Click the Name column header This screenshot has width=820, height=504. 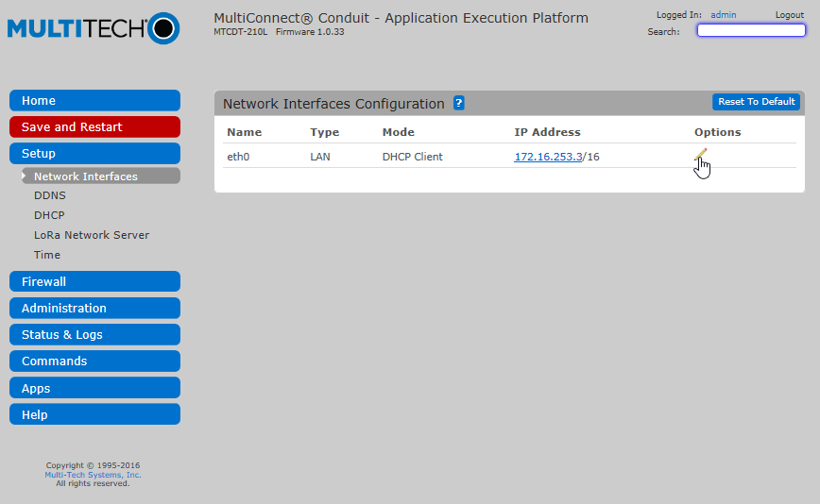click(245, 132)
